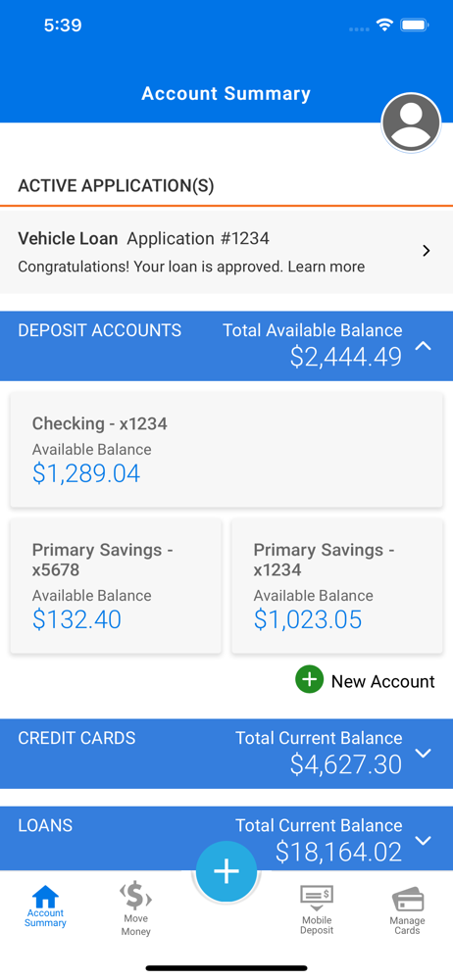
Task: Click the Learn more link
Action: click(x=326, y=267)
